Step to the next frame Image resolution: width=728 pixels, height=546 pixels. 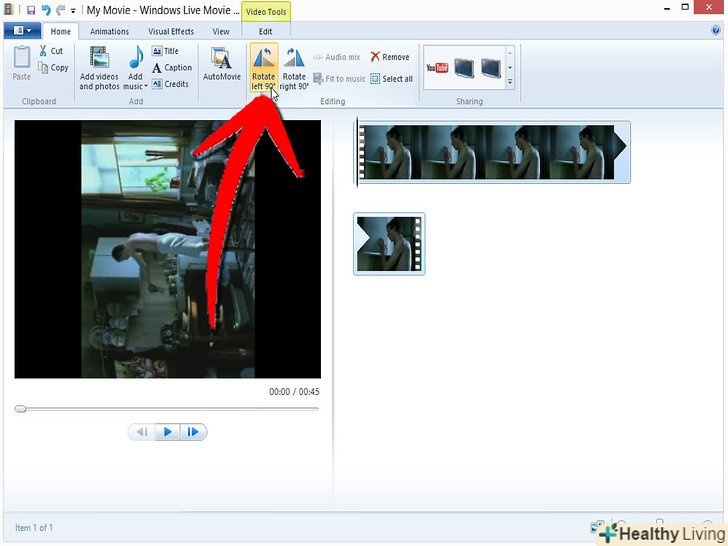tap(193, 432)
